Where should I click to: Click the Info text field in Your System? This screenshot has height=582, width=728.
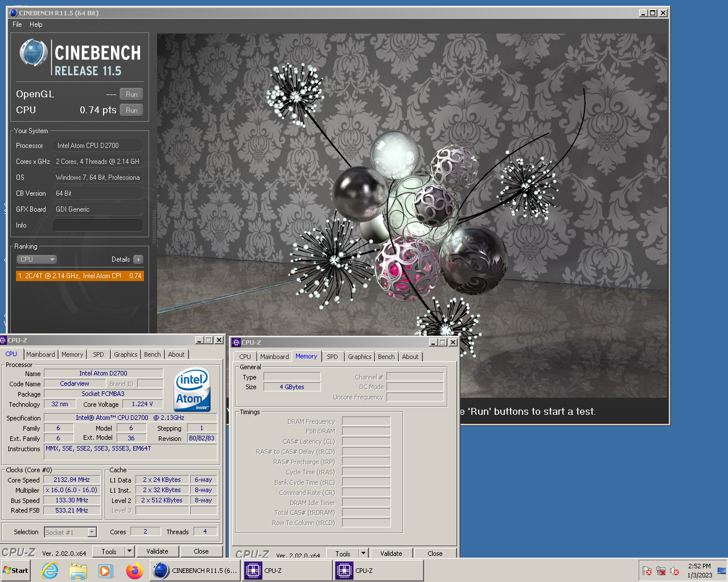(x=97, y=225)
